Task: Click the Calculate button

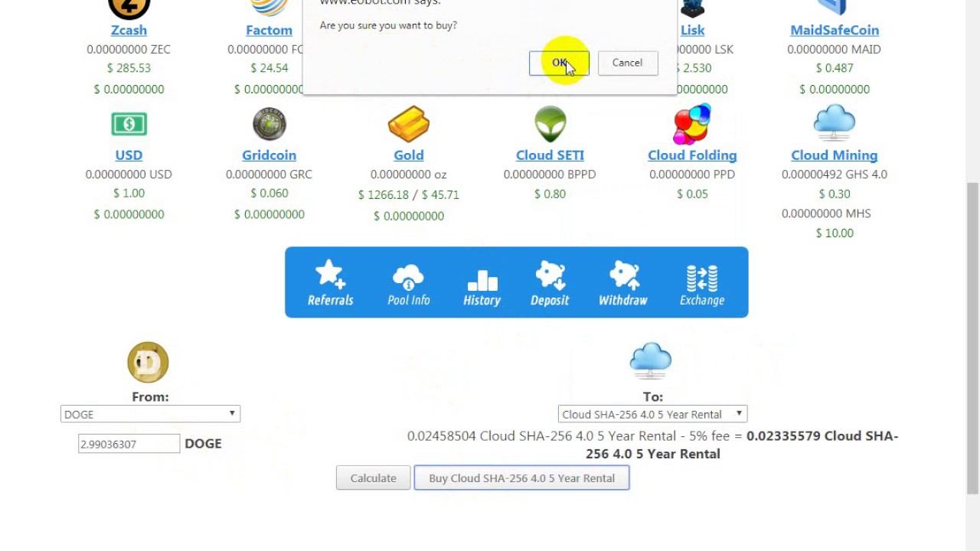Action: point(373,478)
